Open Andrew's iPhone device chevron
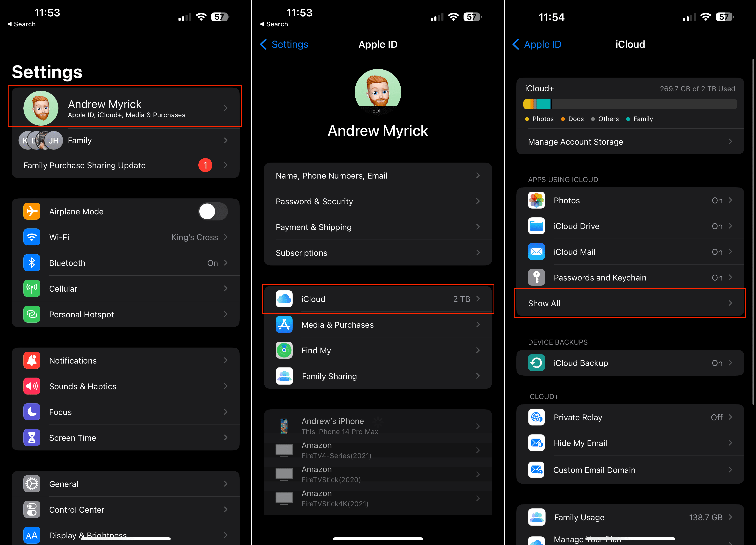 [x=478, y=426]
